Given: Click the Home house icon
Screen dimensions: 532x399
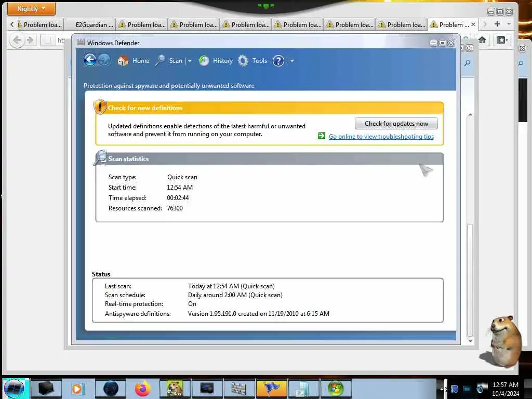Looking at the screenshot, I should click(123, 61).
